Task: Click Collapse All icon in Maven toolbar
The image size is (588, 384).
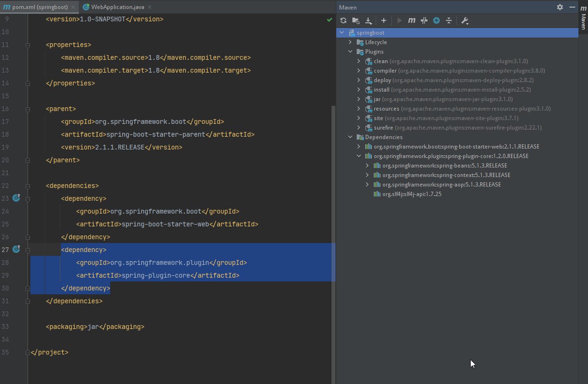Action: coord(448,21)
